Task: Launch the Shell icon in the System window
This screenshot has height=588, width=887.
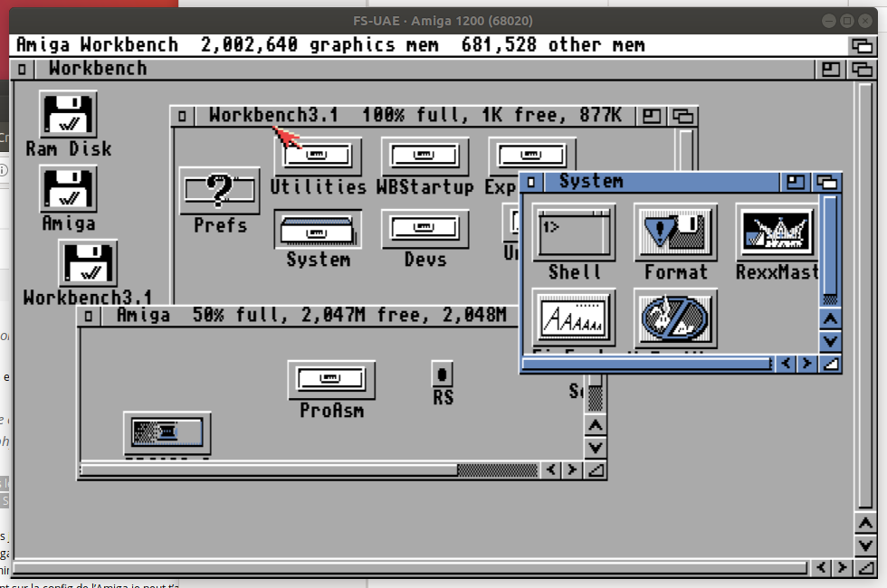Action: click(574, 232)
